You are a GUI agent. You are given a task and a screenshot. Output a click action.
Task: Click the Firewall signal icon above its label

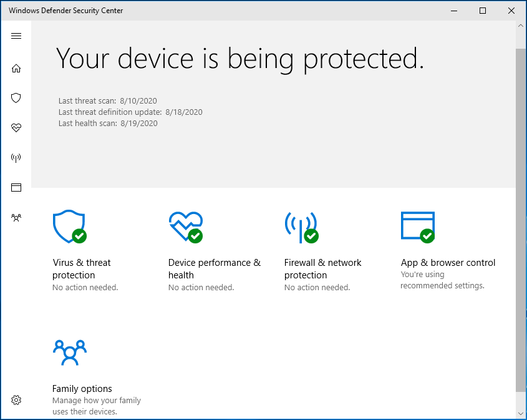tap(302, 227)
